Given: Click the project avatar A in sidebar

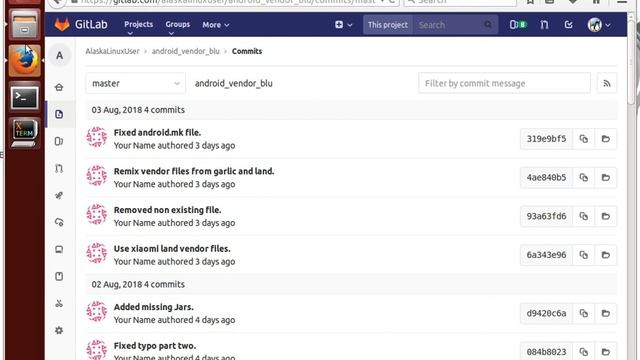Looking at the screenshot, I should [60, 55].
